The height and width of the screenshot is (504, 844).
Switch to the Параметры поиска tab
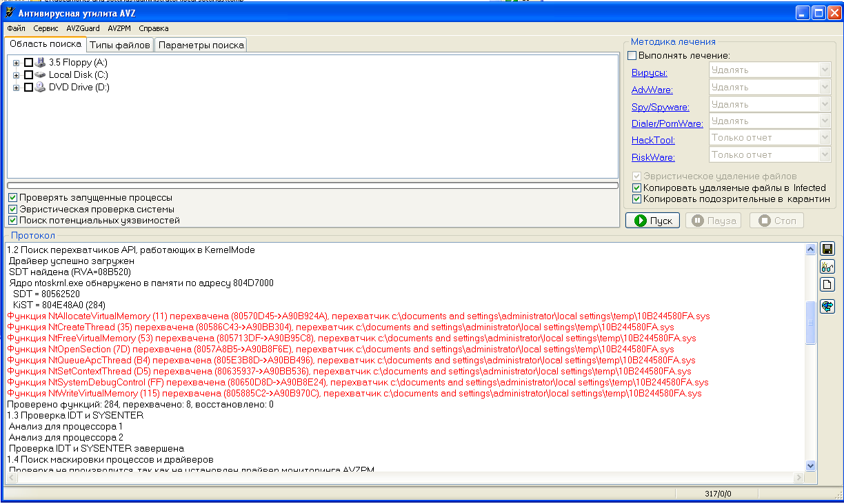[x=201, y=46]
